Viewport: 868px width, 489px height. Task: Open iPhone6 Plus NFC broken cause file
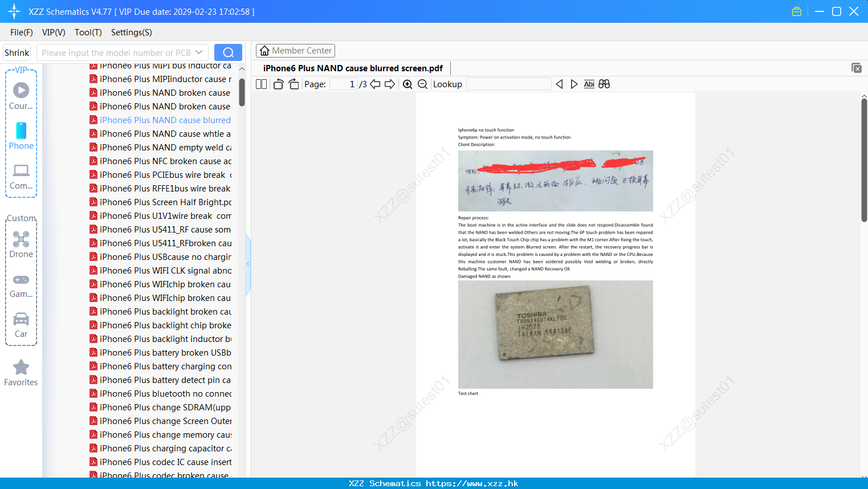[160, 161]
